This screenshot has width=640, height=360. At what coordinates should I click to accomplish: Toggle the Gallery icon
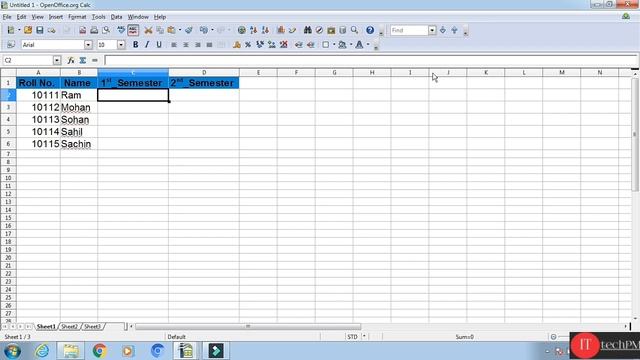[x=331, y=30]
